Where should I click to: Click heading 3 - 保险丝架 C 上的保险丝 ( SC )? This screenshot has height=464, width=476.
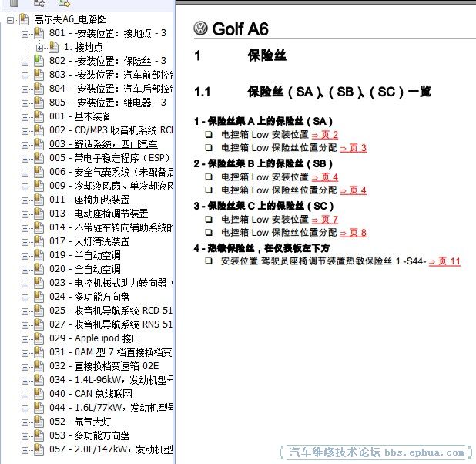point(264,206)
